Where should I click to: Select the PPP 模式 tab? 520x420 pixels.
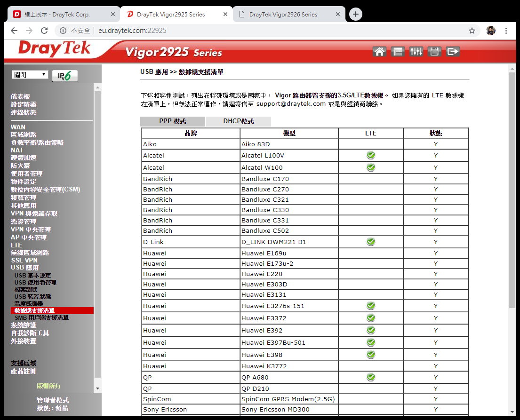[173, 121]
